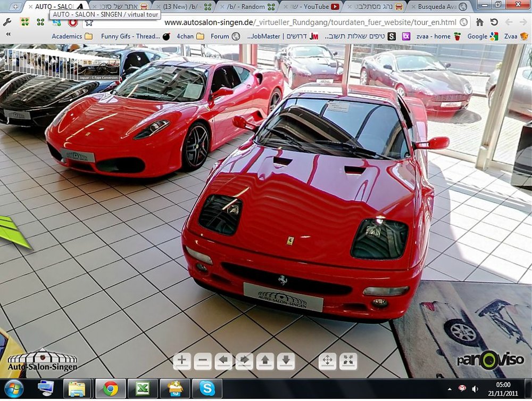532x401 pixels.
Task: Zoom in the panorama with the plus button
Action: click(x=182, y=361)
